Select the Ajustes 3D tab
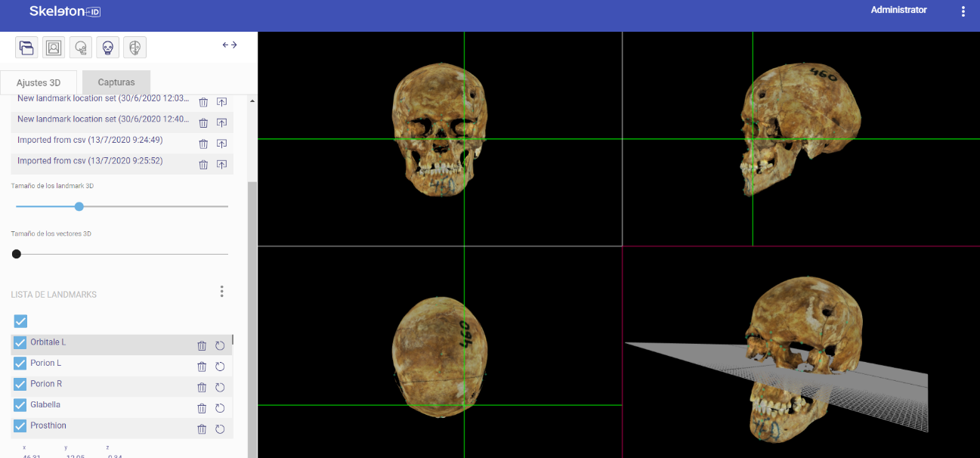This screenshot has width=980, height=458. [x=38, y=82]
